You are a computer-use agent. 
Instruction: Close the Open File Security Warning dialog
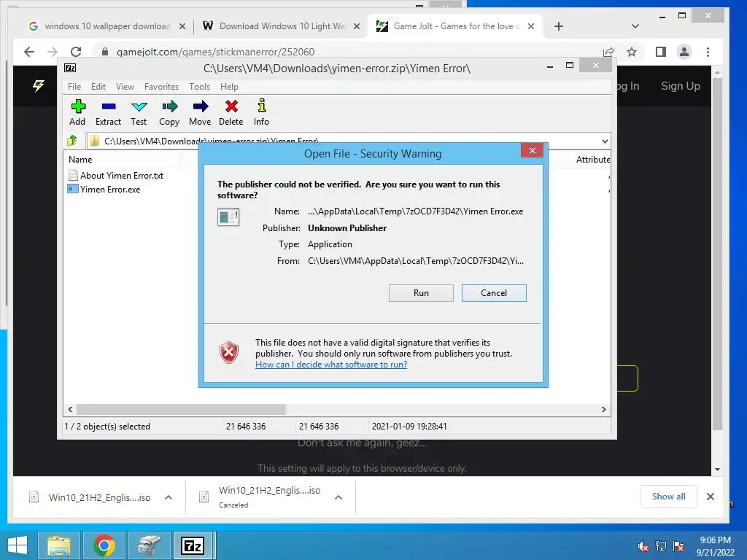[532, 150]
